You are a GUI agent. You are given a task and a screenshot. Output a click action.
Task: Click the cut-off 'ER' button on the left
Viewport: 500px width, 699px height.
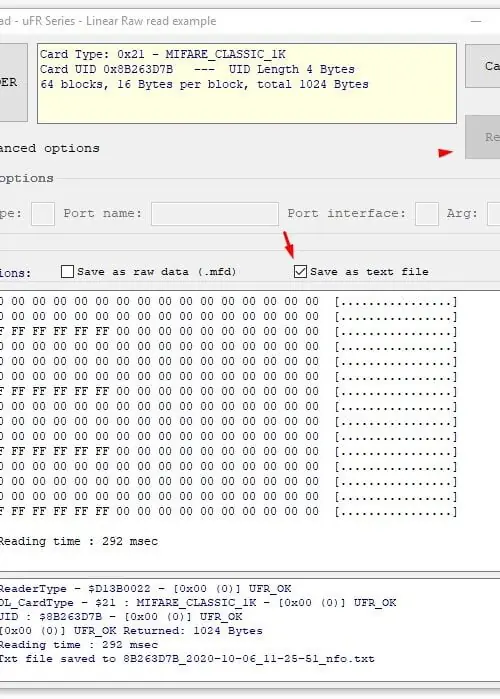[x=13, y=82]
